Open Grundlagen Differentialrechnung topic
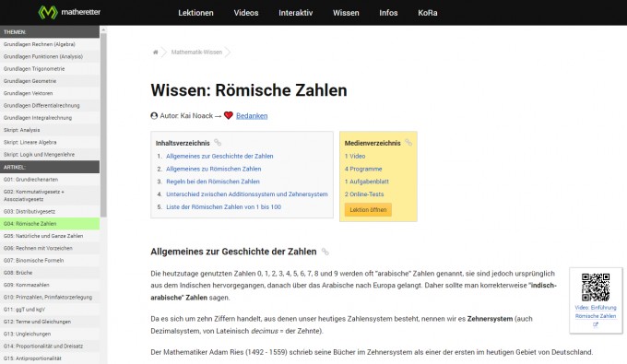The height and width of the screenshot is (364, 627). [50, 105]
